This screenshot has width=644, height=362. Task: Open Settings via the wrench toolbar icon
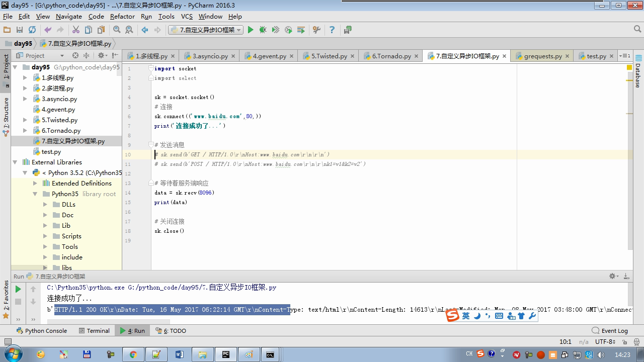[x=316, y=30]
